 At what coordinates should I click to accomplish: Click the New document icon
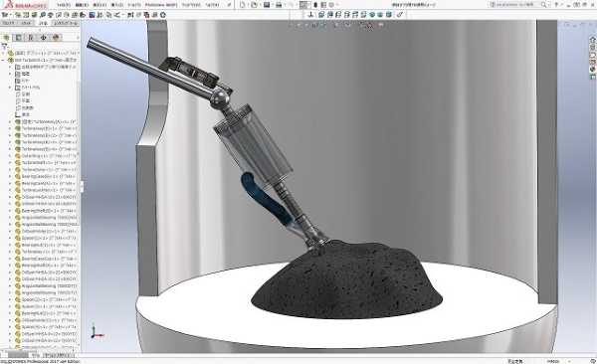(243, 5)
